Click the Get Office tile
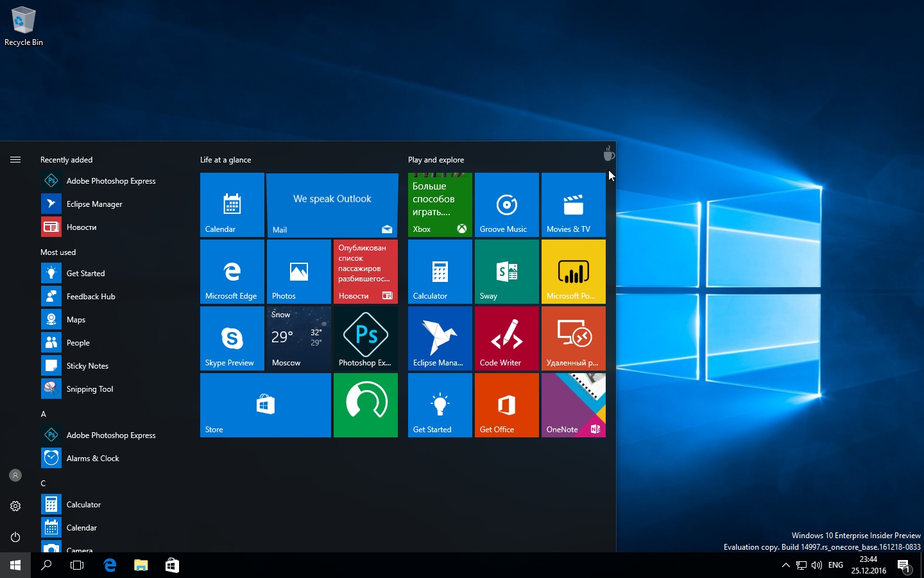The height and width of the screenshot is (578, 924). (506, 405)
